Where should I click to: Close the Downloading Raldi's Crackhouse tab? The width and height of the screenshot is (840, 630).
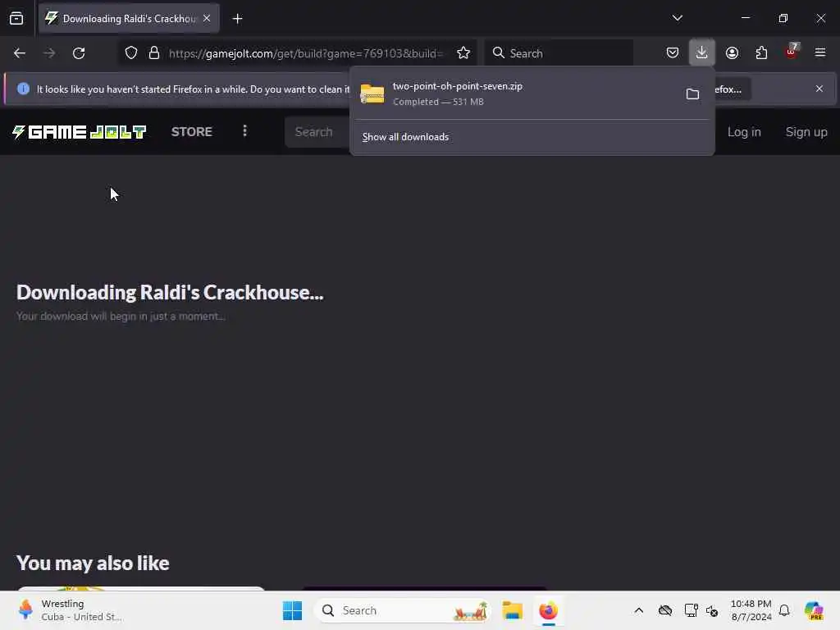tap(207, 18)
